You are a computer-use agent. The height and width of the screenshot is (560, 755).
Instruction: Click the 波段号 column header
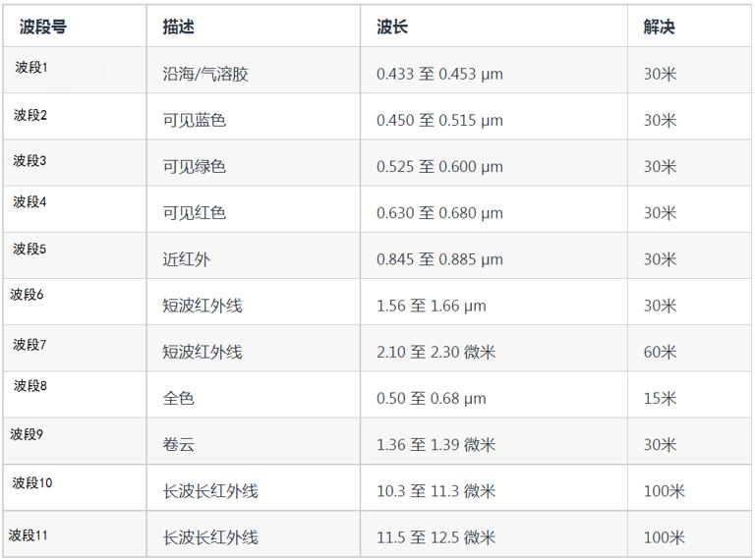pyautogui.click(x=43, y=27)
